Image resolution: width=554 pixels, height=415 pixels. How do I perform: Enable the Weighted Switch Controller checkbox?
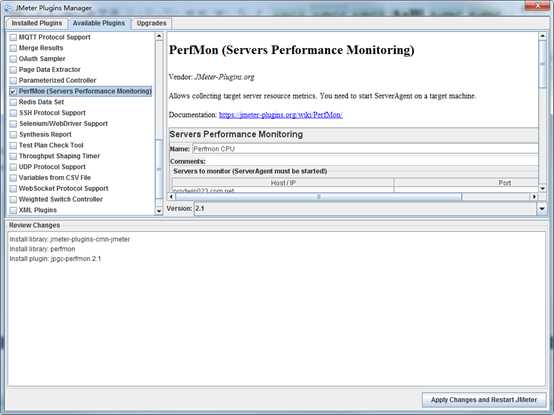(13, 200)
